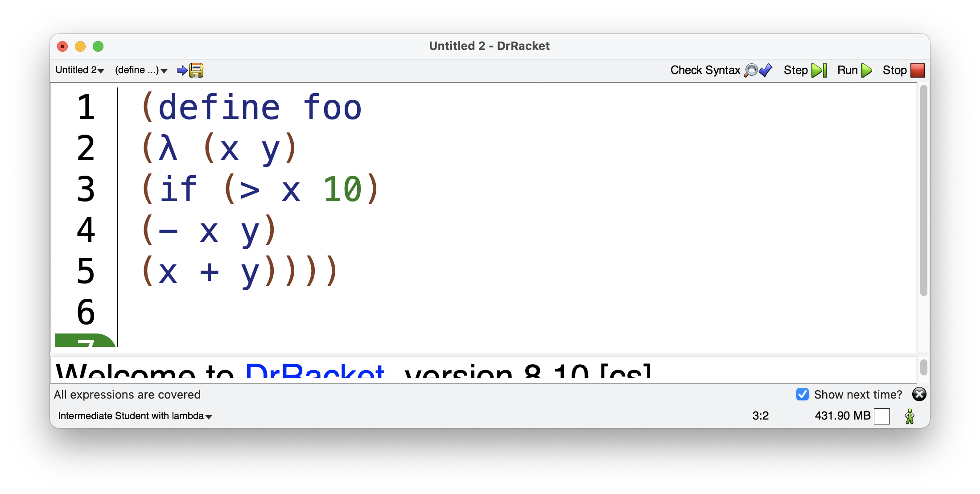This screenshot has height=494, width=980.
Task: Click the minus sign on line 4
Action: click(x=168, y=231)
